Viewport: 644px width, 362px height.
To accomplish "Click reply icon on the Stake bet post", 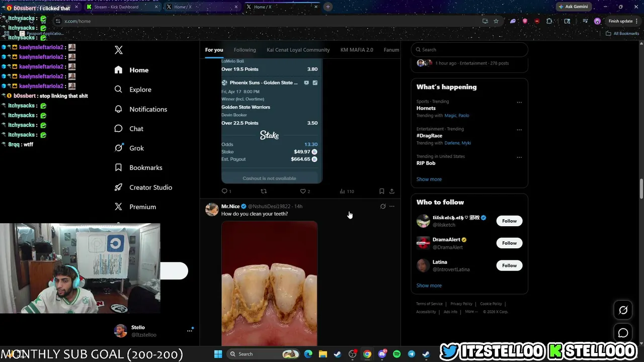I will click(x=225, y=191).
